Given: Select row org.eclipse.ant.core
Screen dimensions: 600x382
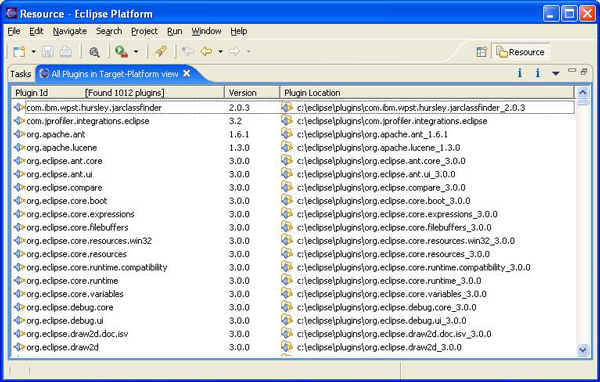Looking at the screenshot, I should (x=294, y=161).
